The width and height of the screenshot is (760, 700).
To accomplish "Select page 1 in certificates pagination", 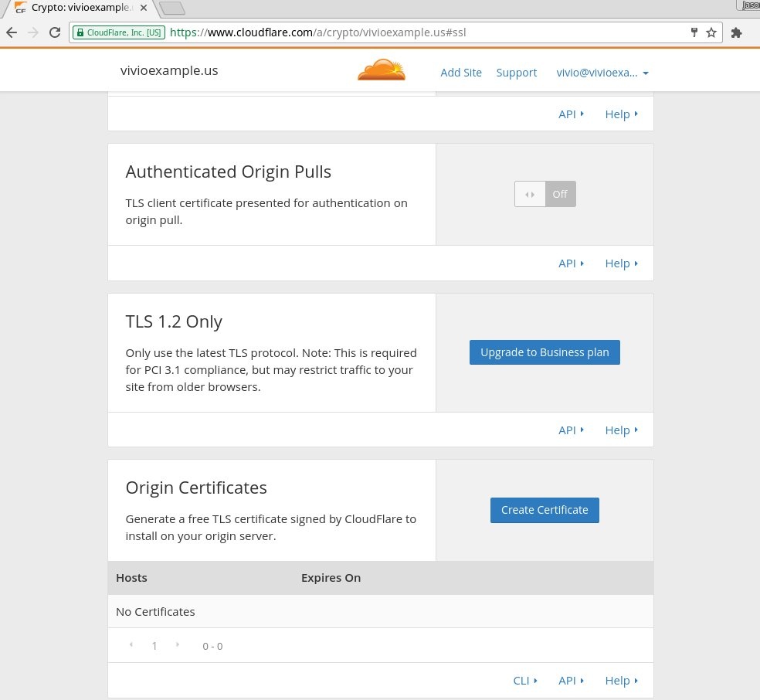I will [154, 646].
